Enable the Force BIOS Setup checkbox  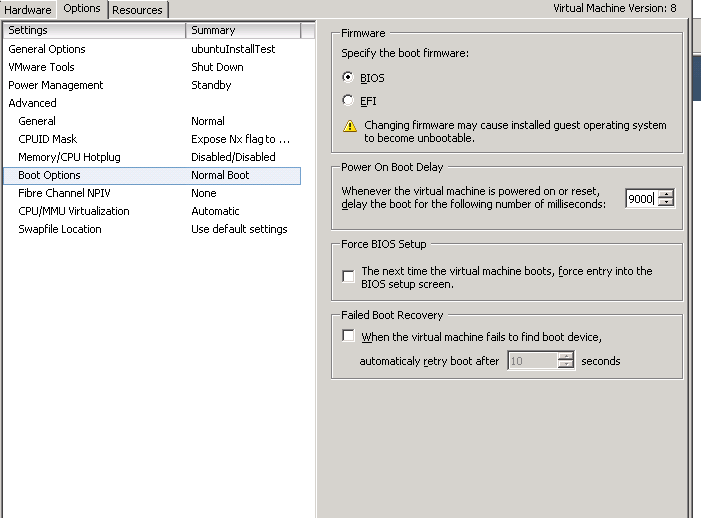tap(348, 276)
